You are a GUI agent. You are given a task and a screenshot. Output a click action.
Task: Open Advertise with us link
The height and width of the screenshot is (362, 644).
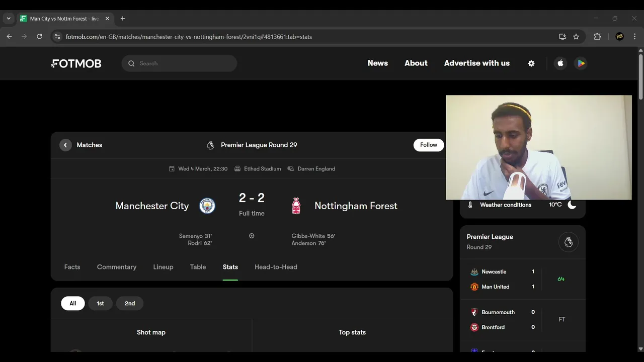[477, 63]
